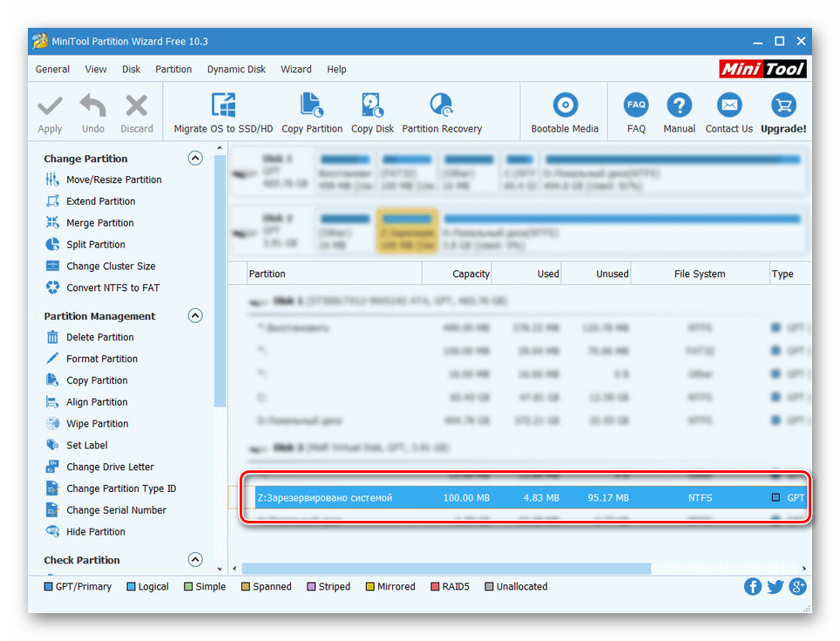
Task: Open the General menu
Action: click(52, 69)
